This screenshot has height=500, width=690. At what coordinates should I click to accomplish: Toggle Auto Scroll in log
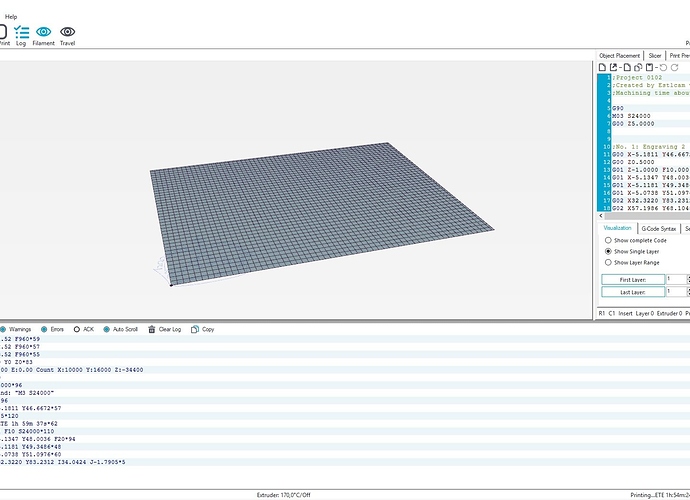121,329
